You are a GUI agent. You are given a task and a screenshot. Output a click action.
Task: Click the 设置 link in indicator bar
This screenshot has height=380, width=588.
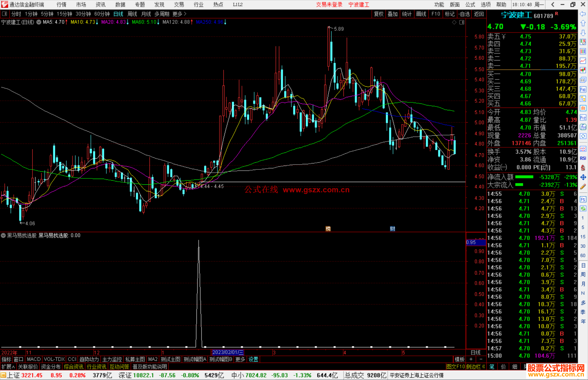[x=253, y=359]
